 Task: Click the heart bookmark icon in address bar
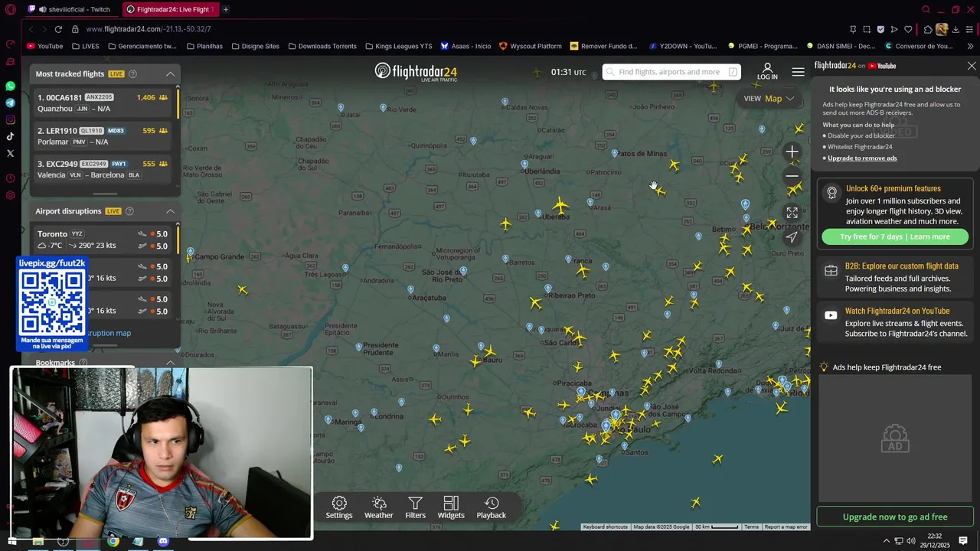[x=908, y=29]
